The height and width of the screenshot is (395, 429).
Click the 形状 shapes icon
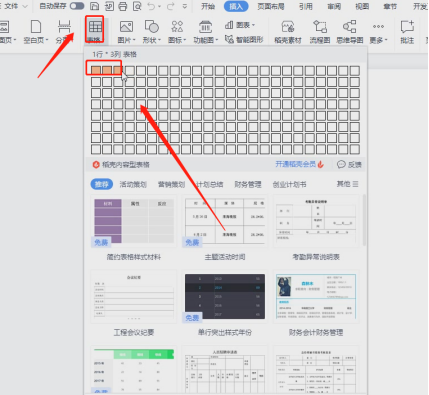click(151, 27)
